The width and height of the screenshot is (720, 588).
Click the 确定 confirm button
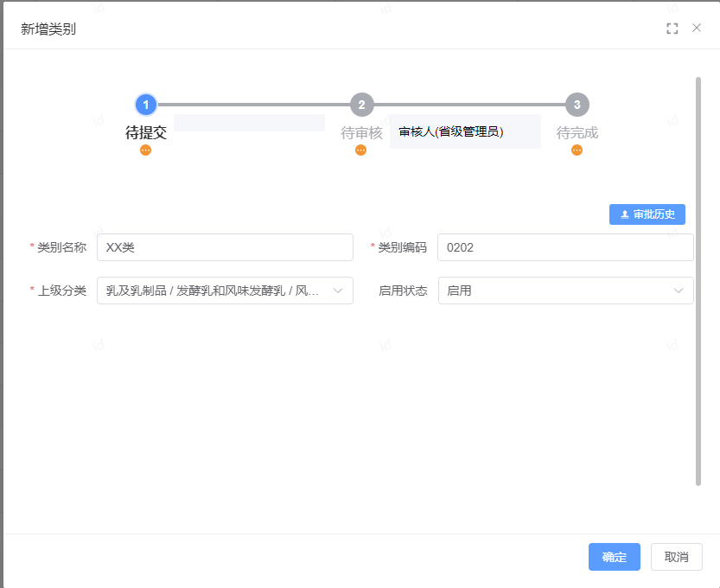pyautogui.click(x=615, y=557)
